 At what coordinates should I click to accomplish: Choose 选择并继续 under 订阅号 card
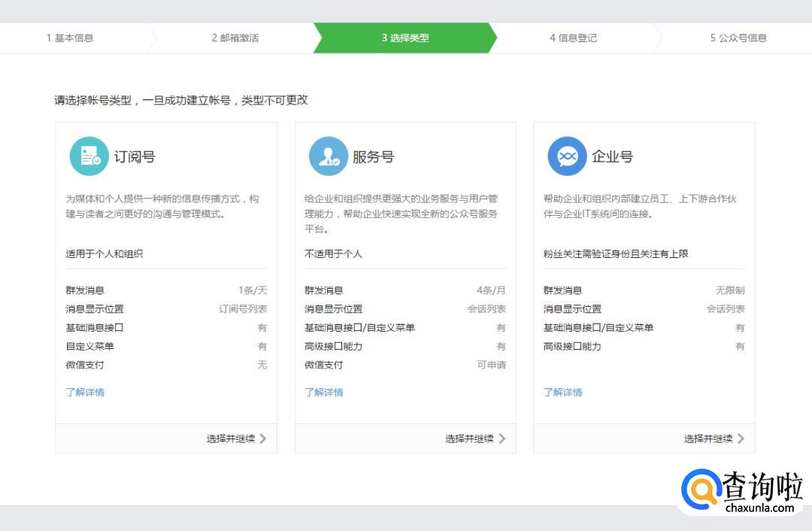(x=231, y=438)
